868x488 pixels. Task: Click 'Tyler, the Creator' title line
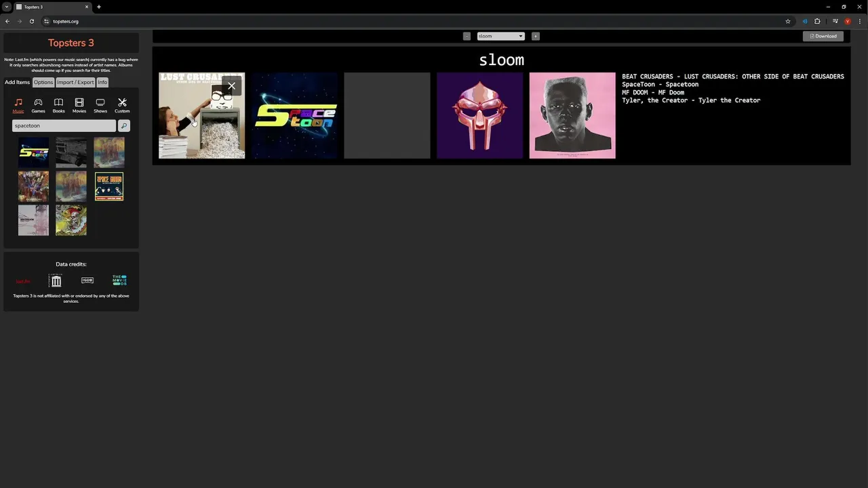tap(691, 100)
